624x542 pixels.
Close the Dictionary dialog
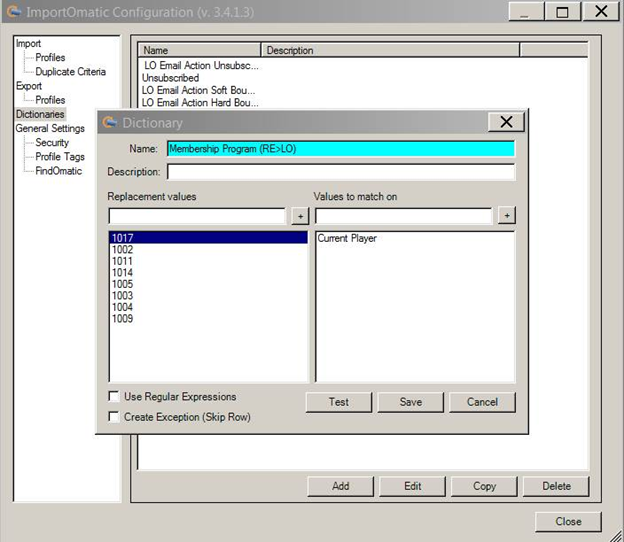[506, 122]
